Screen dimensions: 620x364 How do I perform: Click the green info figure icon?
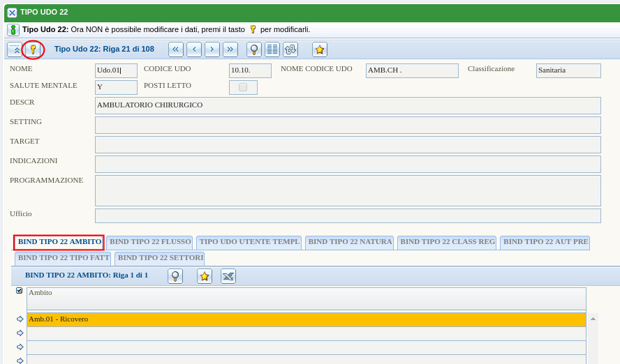13,29
